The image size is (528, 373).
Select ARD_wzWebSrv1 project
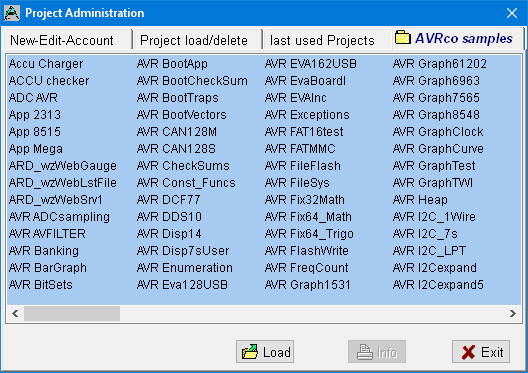(x=56, y=200)
